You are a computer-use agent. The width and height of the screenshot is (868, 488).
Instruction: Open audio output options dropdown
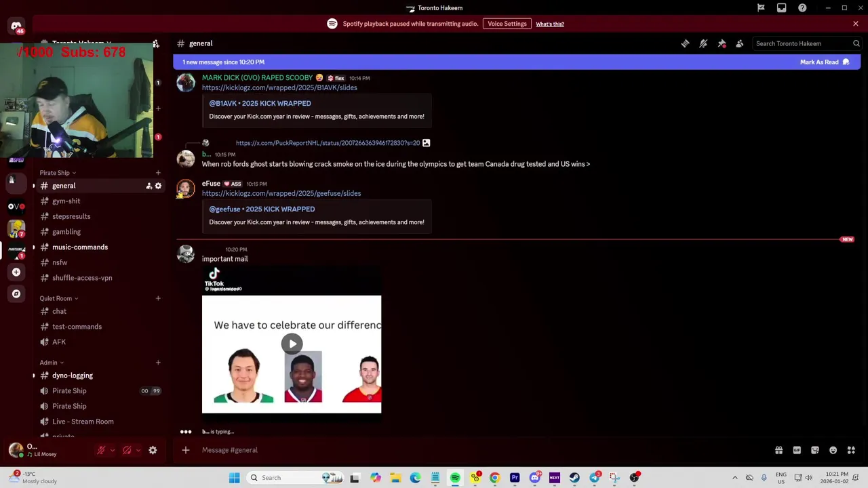point(138,450)
